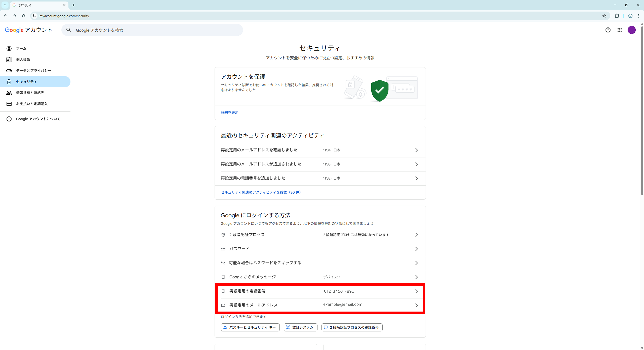Open the パスワード row chevron
This screenshot has height=350, width=644.
point(416,249)
